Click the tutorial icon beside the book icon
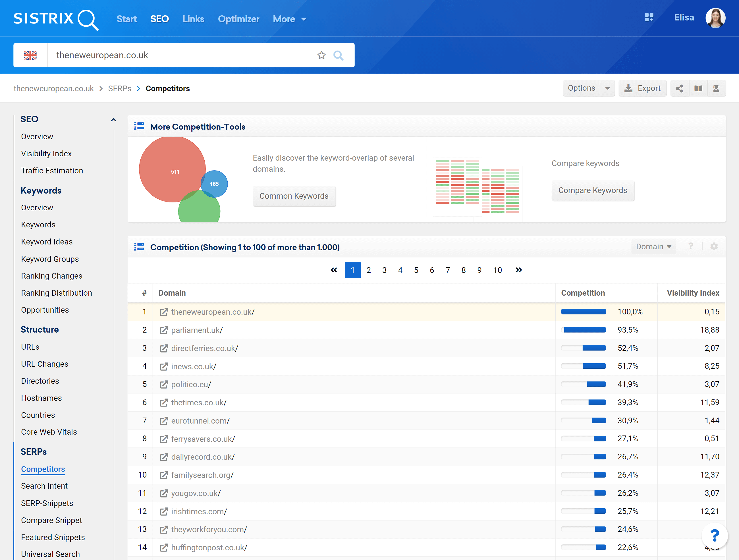Screen dimensions: 739x560 (x=716, y=88)
